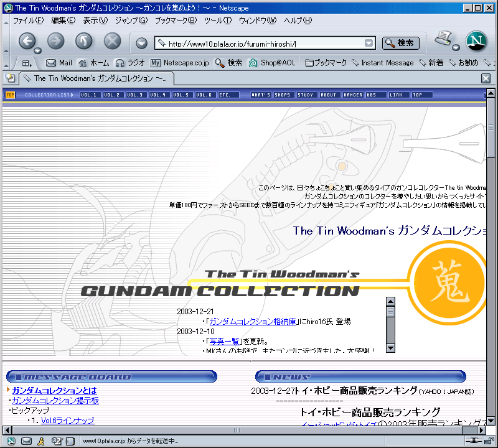498x448 pixels.
Task: Open the Back button history dropdown arrow
Action: click(38, 50)
